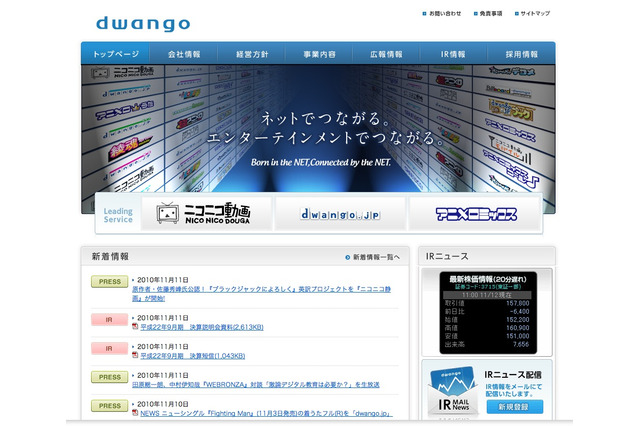
Task: Select the 事業内容 navigation tab
Action: click(319, 54)
